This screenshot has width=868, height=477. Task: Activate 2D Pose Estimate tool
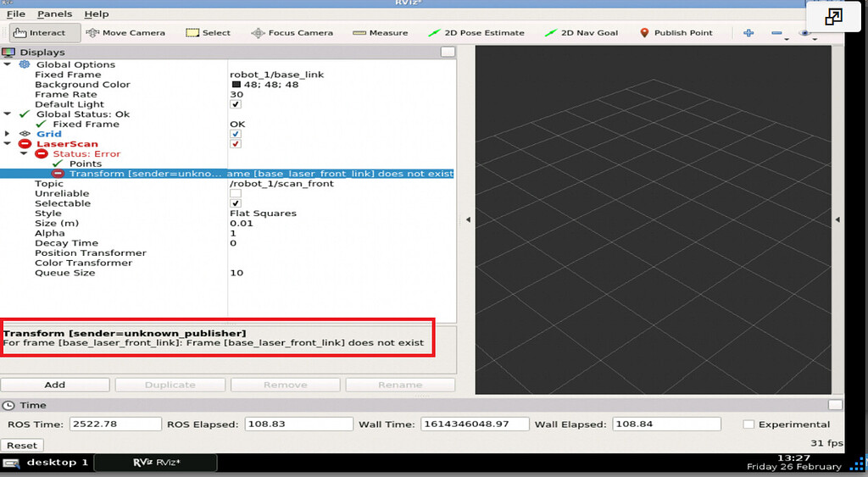476,33
